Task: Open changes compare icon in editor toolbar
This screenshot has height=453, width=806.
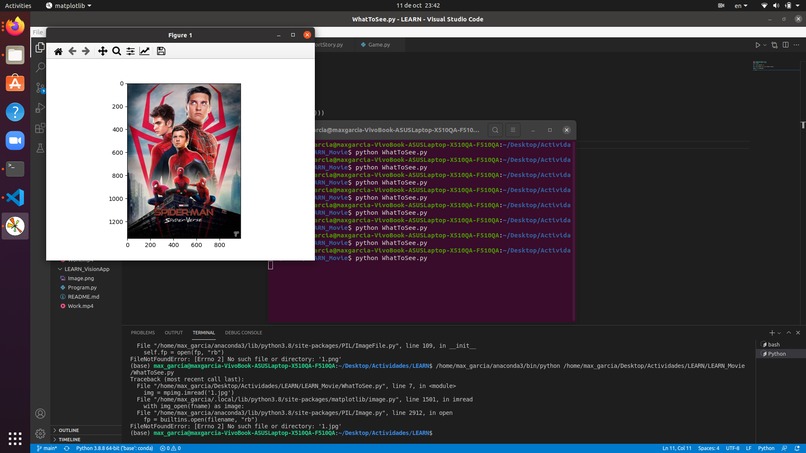Action: point(775,45)
